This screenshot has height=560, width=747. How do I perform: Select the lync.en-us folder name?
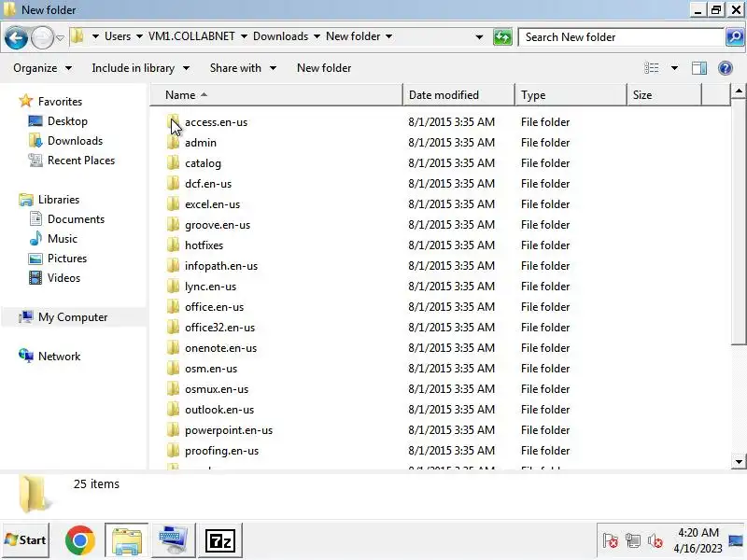(x=211, y=287)
